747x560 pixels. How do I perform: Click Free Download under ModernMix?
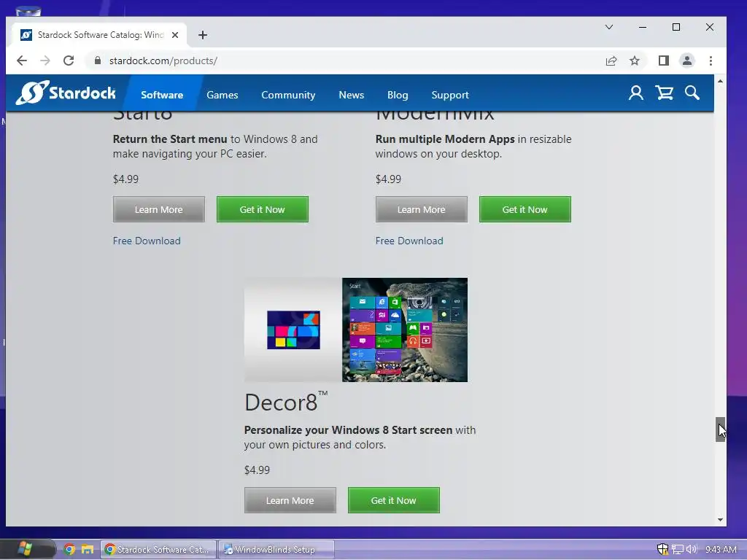[409, 241]
